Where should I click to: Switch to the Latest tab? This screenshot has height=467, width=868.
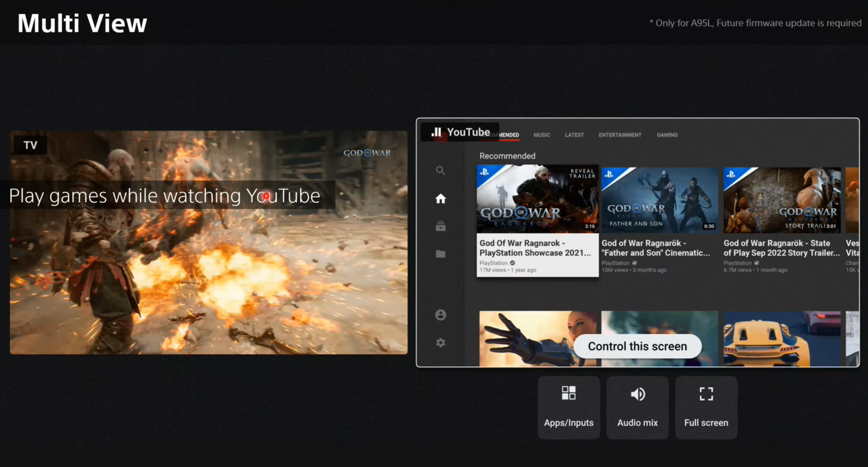coord(574,135)
